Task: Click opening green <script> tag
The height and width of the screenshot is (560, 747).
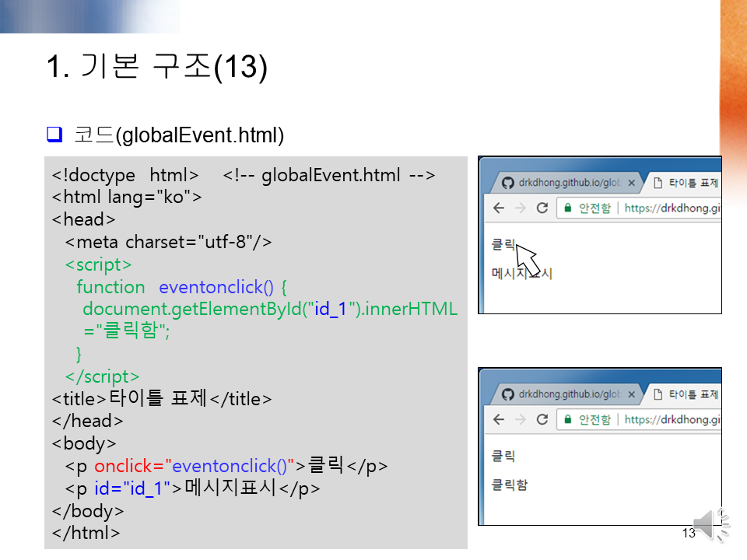Action: 98,264
